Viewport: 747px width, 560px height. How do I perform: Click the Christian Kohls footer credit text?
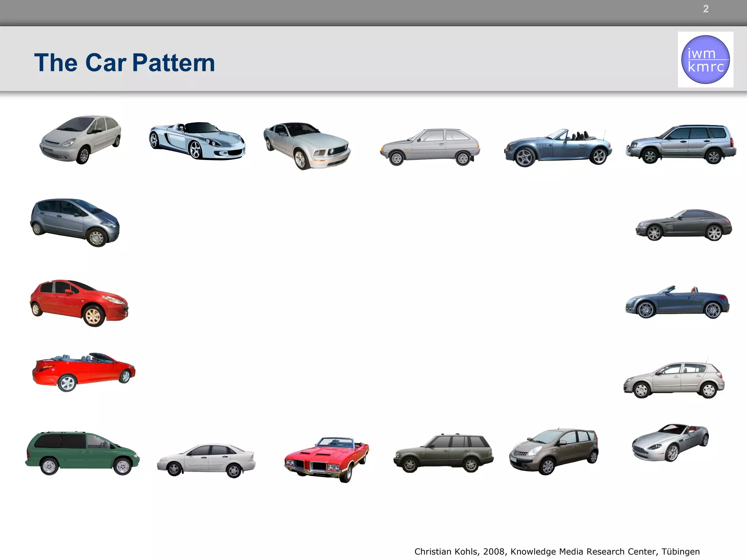click(557, 551)
